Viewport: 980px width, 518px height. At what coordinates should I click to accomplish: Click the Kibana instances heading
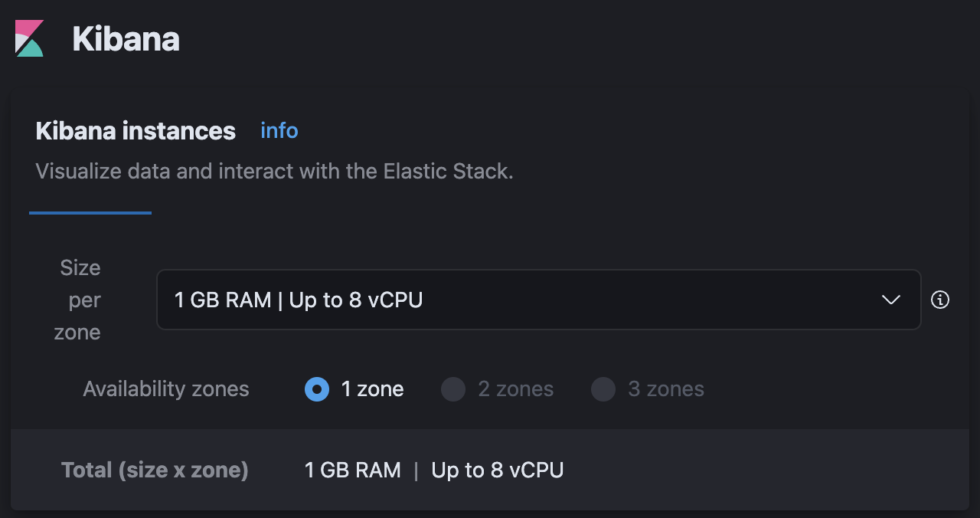coord(136,131)
